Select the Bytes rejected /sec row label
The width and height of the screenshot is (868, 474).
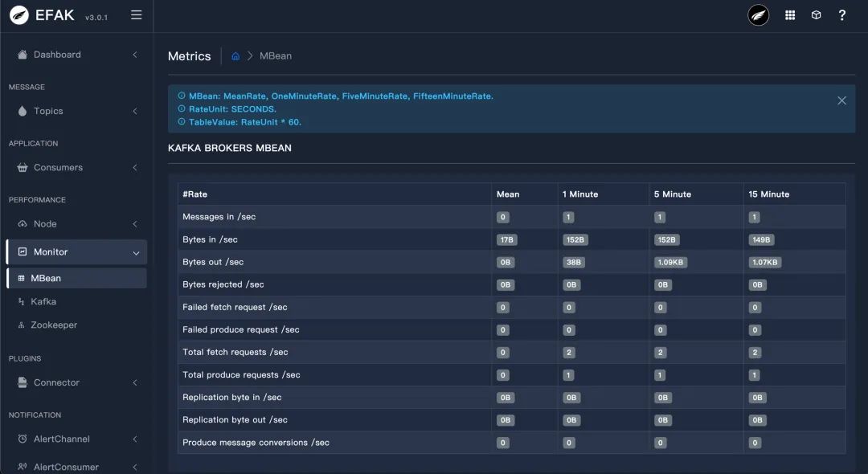coord(223,284)
